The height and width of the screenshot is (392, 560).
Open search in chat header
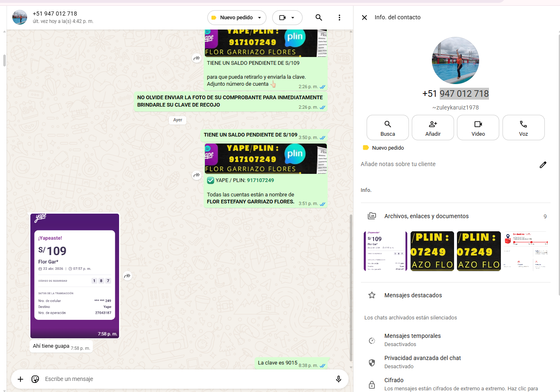319,18
